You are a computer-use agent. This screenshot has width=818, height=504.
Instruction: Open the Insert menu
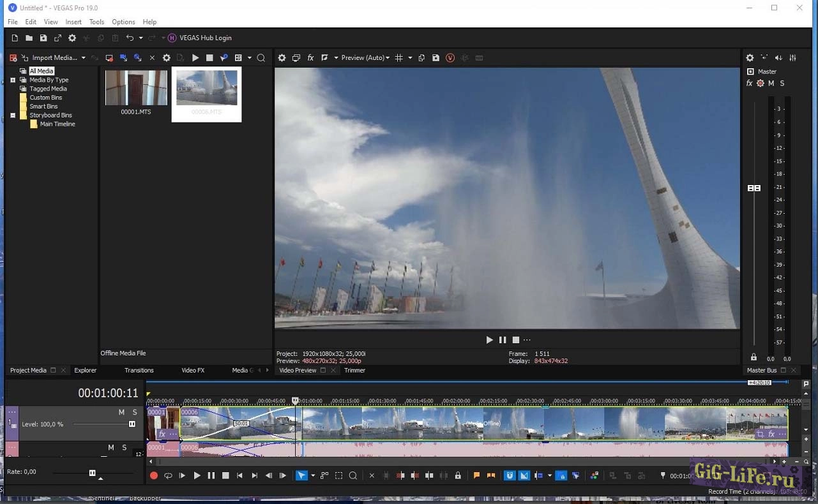click(x=73, y=22)
